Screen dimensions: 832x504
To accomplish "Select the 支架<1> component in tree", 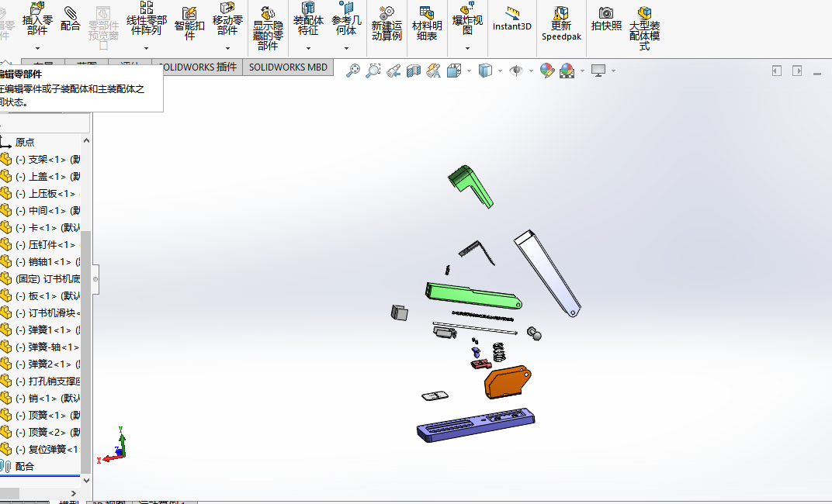I will (x=40, y=159).
